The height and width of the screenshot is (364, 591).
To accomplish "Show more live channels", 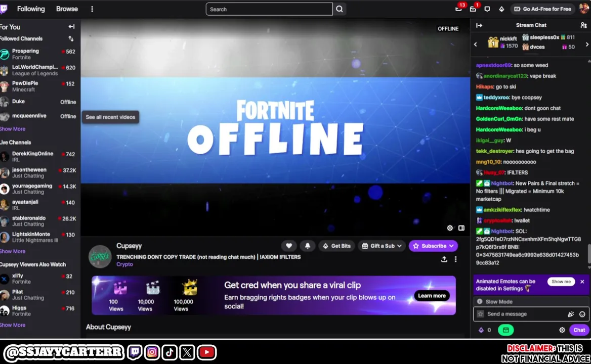I will (13, 251).
